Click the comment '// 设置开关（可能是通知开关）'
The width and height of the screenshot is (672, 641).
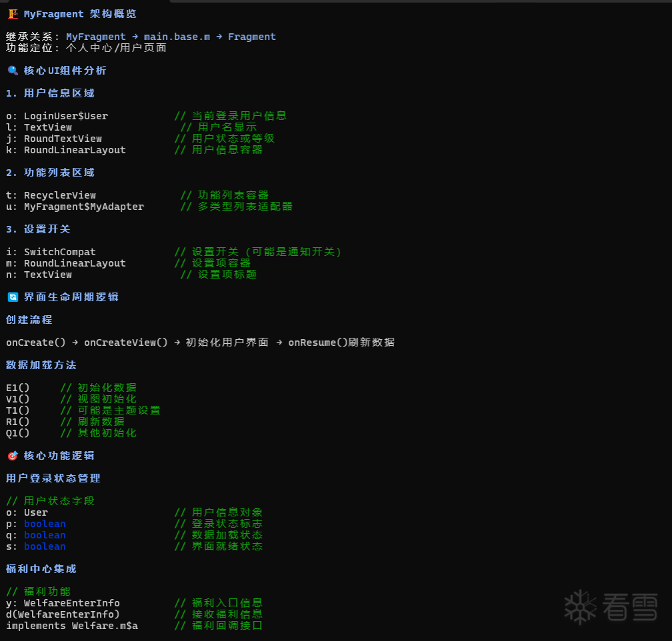(x=258, y=252)
